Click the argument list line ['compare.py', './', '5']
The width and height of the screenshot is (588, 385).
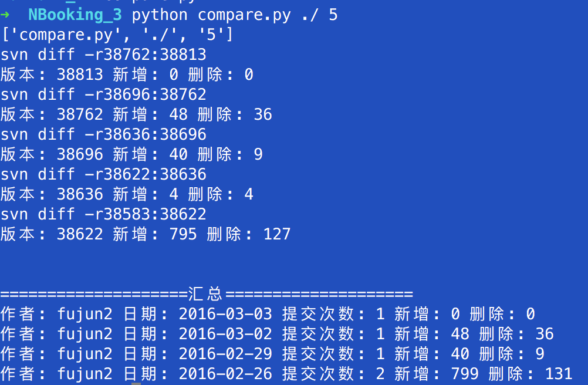[117, 35]
